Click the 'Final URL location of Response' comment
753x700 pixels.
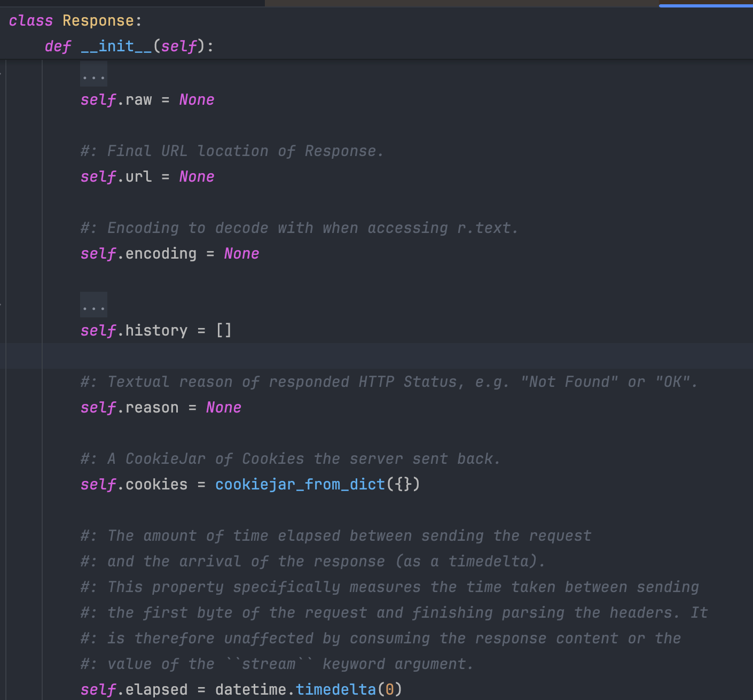pyautogui.click(x=232, y=151)
